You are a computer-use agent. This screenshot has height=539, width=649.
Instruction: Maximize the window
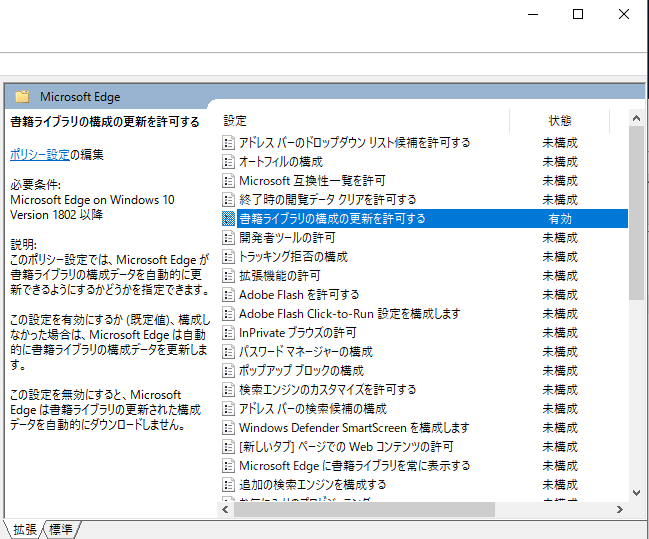(x=578, y=14)
